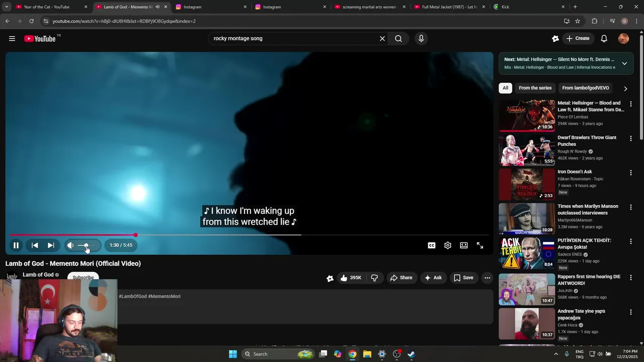Adjust the volume slider

[87, 245]
